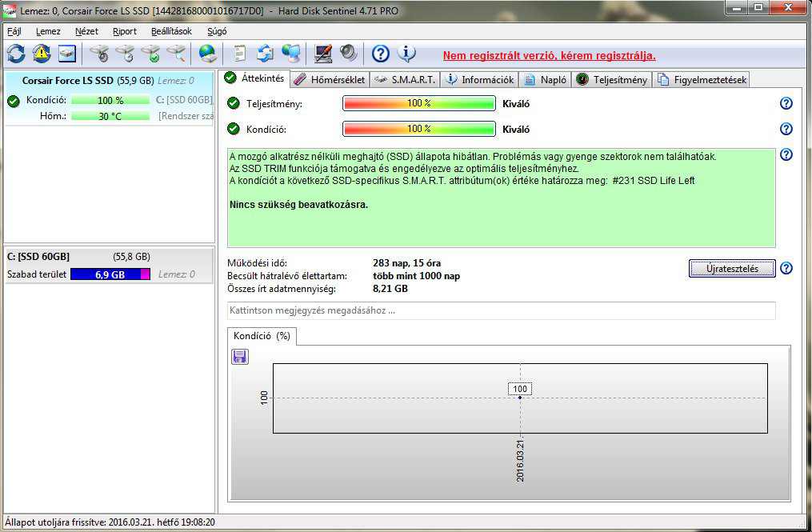Click the '#231 SSD Life Left' text line
The image size is (812, 532).
pos(462,180)
